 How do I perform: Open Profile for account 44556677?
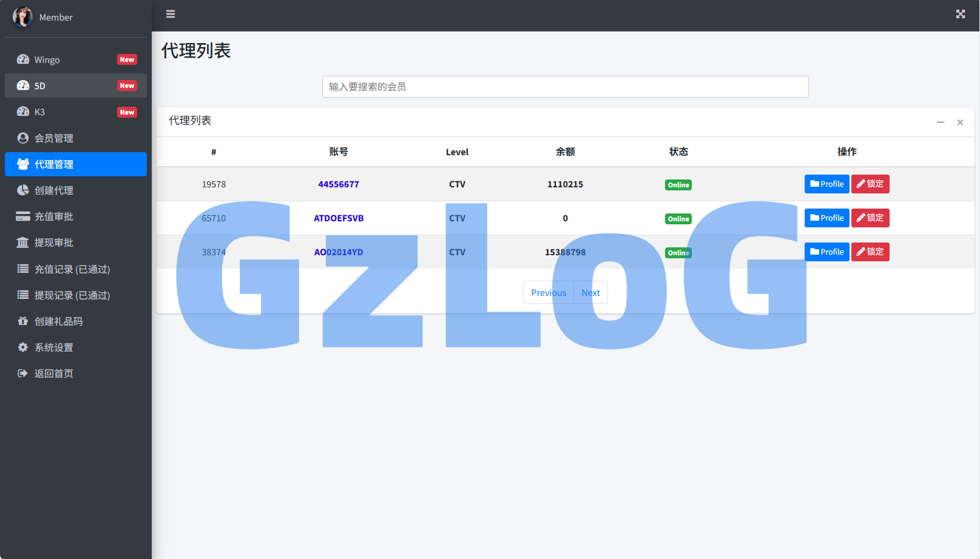point(826,184)
